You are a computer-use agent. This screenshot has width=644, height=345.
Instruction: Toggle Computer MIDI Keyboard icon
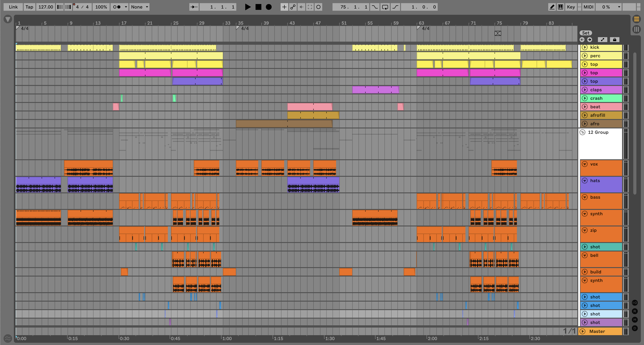click(561, 7)
